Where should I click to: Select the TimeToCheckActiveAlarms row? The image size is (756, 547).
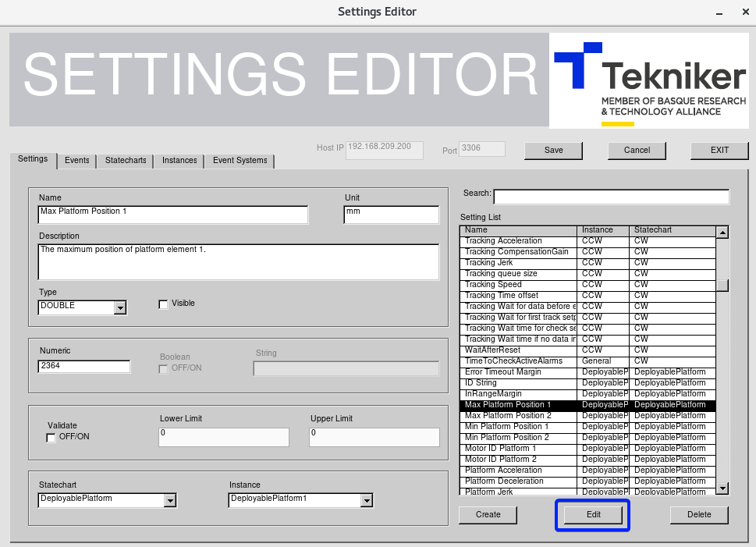click(587, 361)
